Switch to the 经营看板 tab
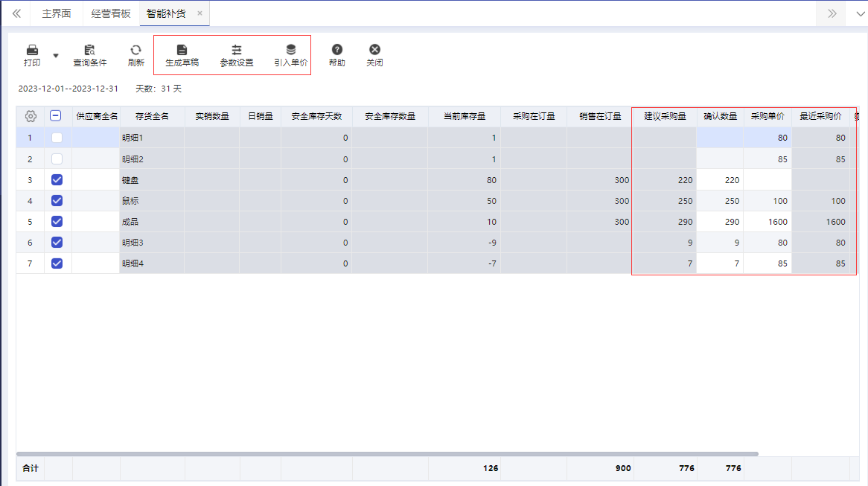The height and width of the screenshot is (486, 868). 111,13
